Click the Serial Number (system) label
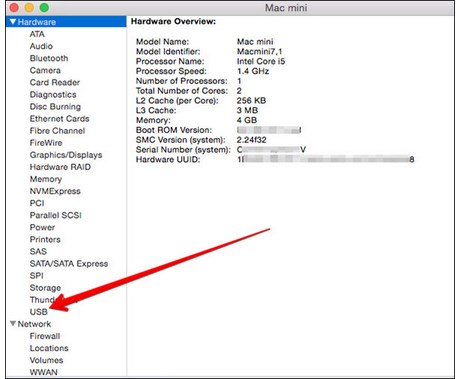457x379 pixels. [183, 150]
